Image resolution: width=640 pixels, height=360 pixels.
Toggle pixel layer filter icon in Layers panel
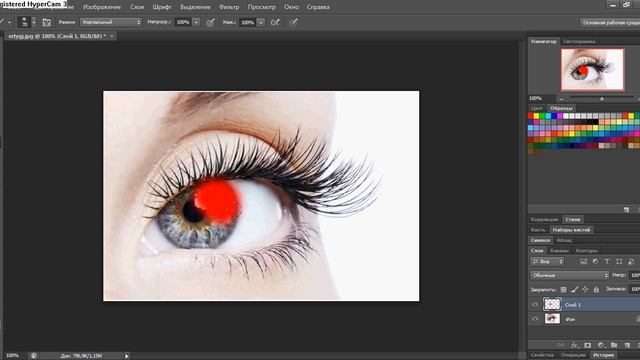[583, 261]
